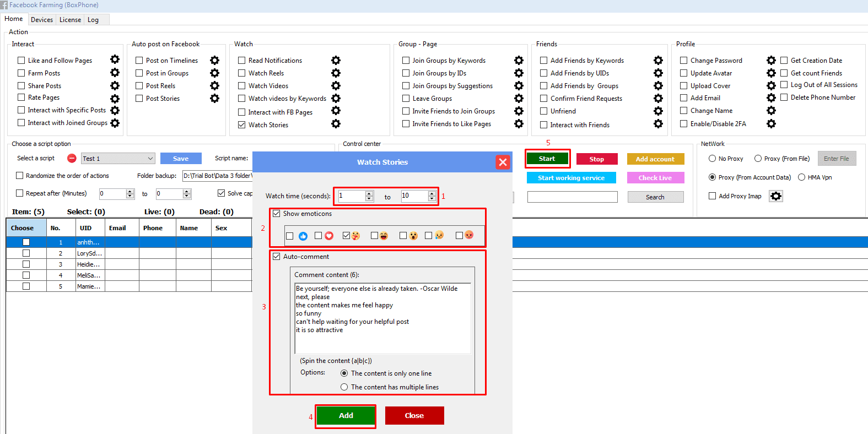Open settings gear for Upload Cover
868x434 pixels.
771,85
